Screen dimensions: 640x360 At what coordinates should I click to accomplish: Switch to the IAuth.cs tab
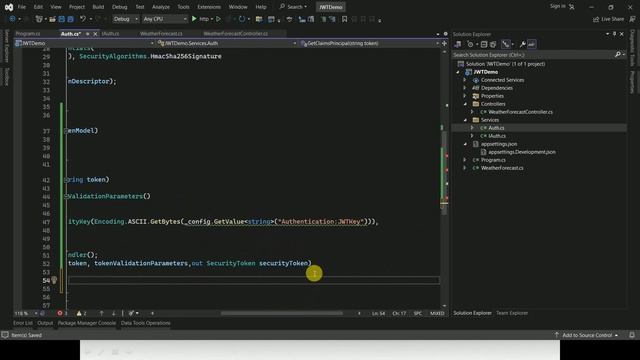110,34
